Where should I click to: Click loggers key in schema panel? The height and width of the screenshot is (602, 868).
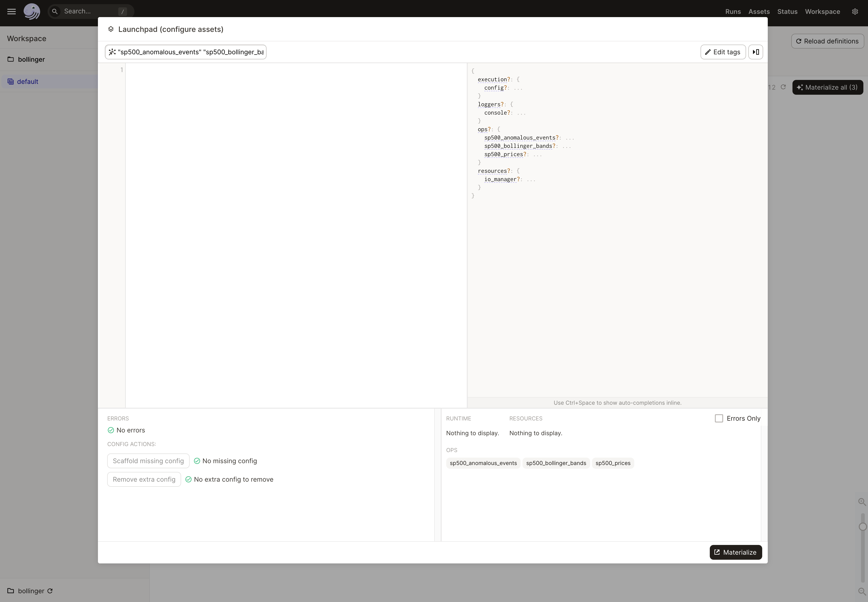coord(489,104)
